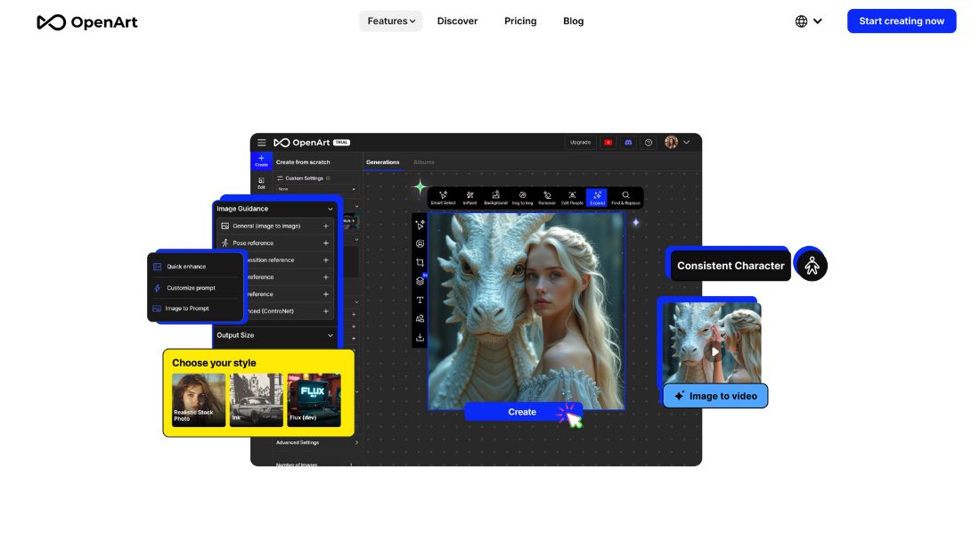Open the user avatar account menu
980x535 pixels.
[x=677, y=143]
